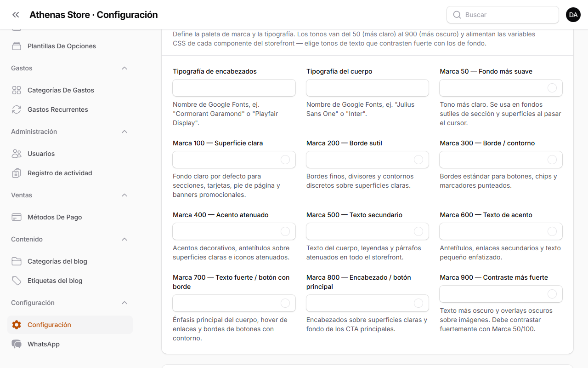Image resolution: width=588 pixels, height=368 pixels.
Task: Focus the Tipografía de encabezados field
Action: (234, 88)
